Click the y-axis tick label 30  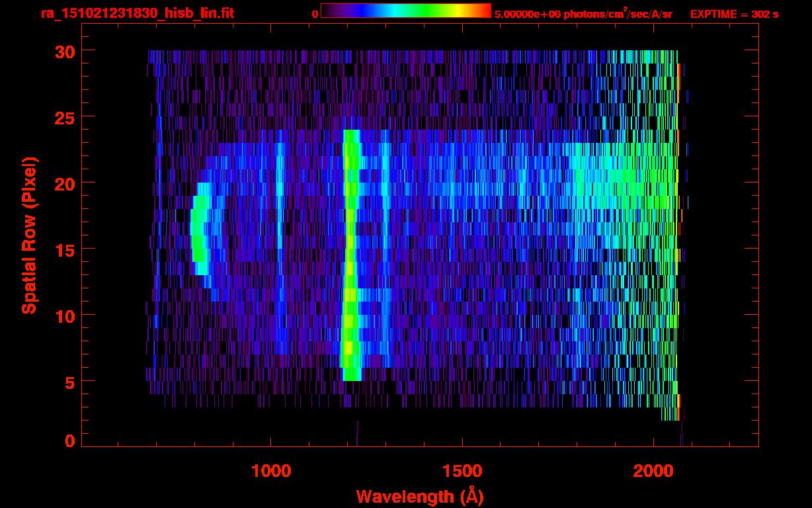63,51
